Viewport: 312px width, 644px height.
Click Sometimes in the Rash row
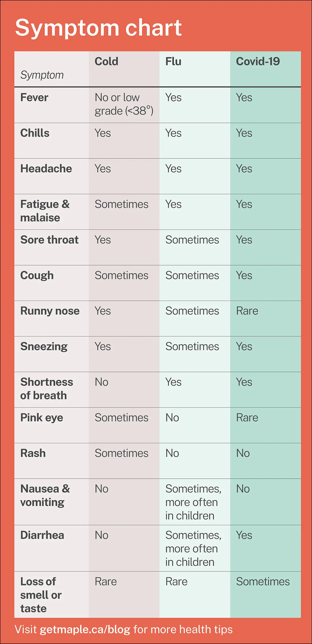pyautogui.click(x=122, y=453)
